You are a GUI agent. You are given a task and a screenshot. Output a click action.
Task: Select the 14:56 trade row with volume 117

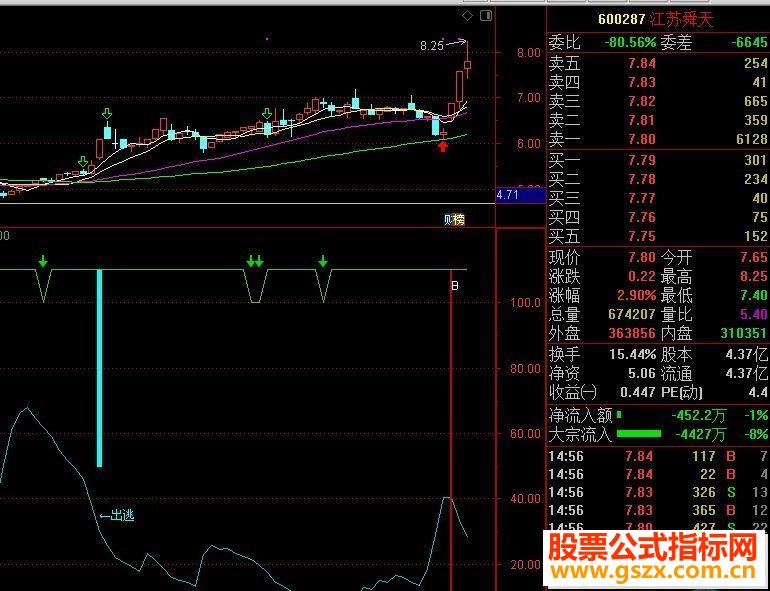click(658, 457)
